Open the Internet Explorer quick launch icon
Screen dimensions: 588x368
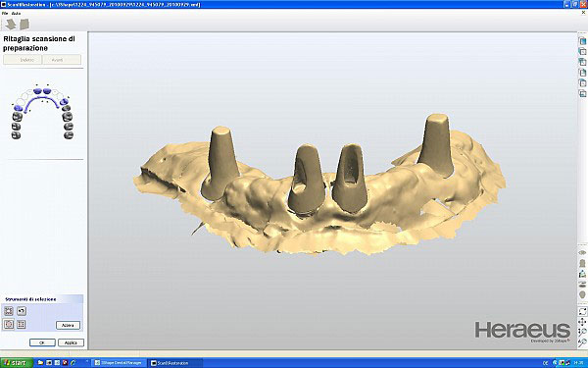(73, 363)
